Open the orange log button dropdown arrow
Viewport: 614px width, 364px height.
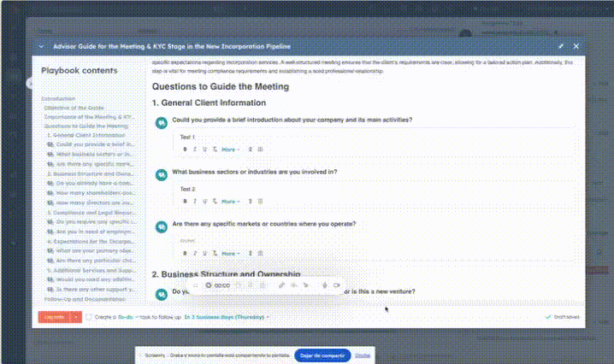tap(76, 317)
